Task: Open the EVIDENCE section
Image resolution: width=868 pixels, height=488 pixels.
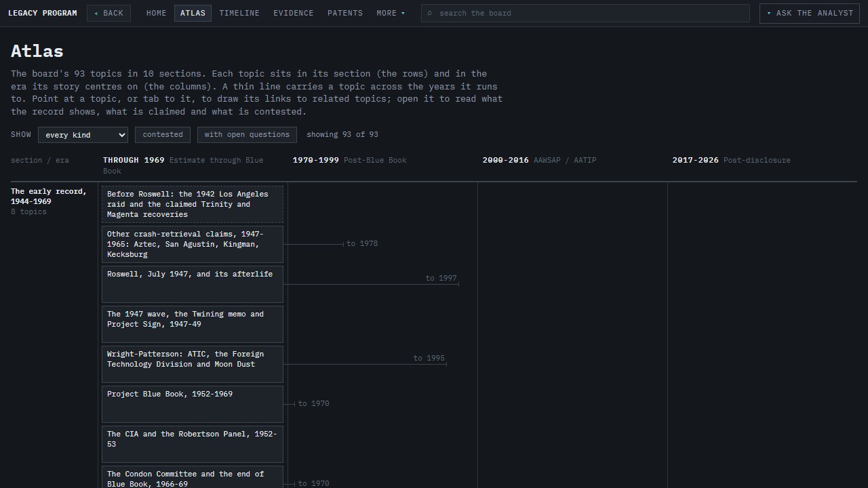Action: 294,13
